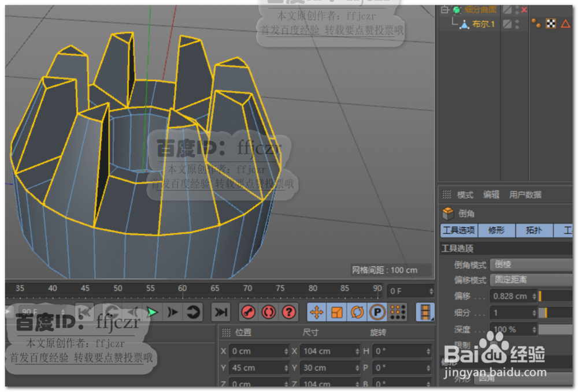
Task: Enable 细分曲面 via the red X
Action: point(524,10)
